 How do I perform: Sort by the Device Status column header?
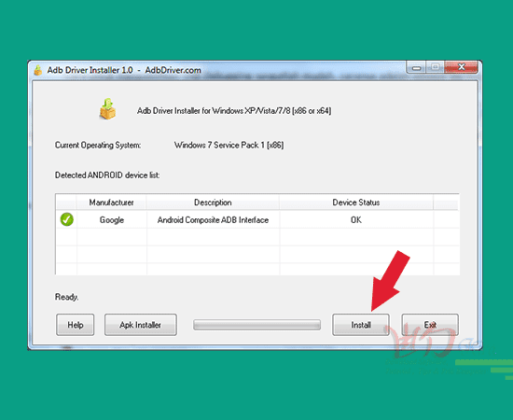(x=356, y=203)
